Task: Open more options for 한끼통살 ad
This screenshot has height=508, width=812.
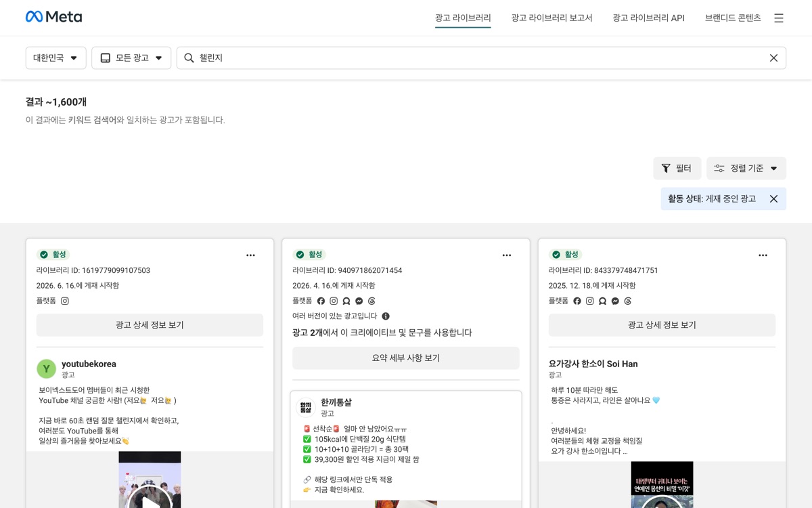Action: 507,255
